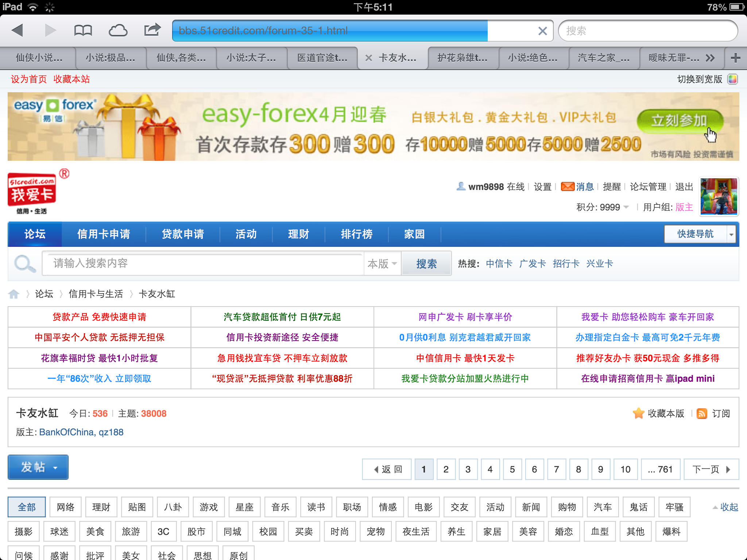Click 下一页 next page button
This screenshot has height=560, width=747.
(x=711, y=469)
